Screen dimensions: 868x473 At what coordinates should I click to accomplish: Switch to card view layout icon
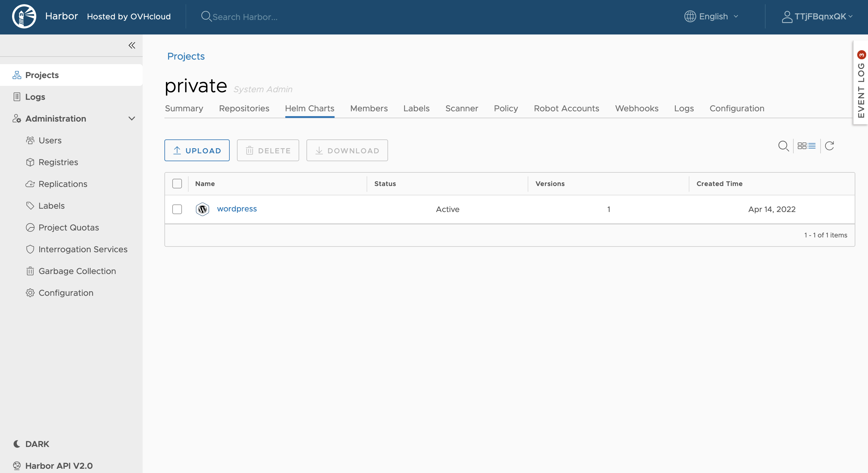(802, 146)
